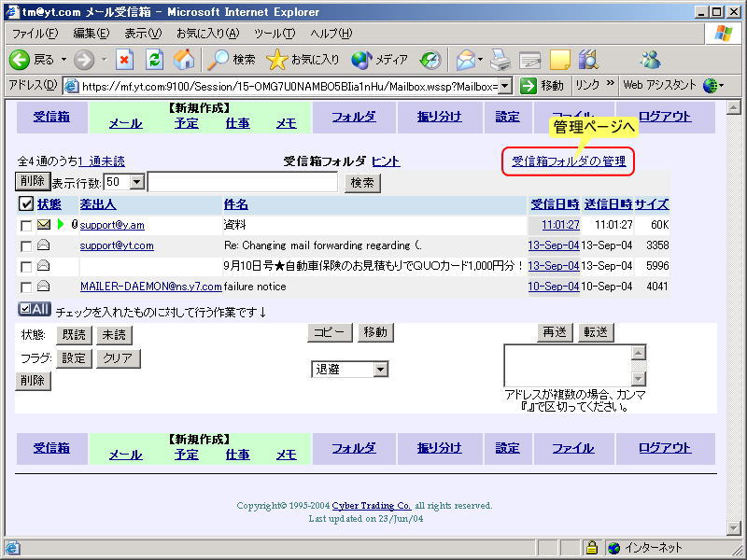
Task: Open the Search (検索) toolbar magnifier
Action: point(218,60)
